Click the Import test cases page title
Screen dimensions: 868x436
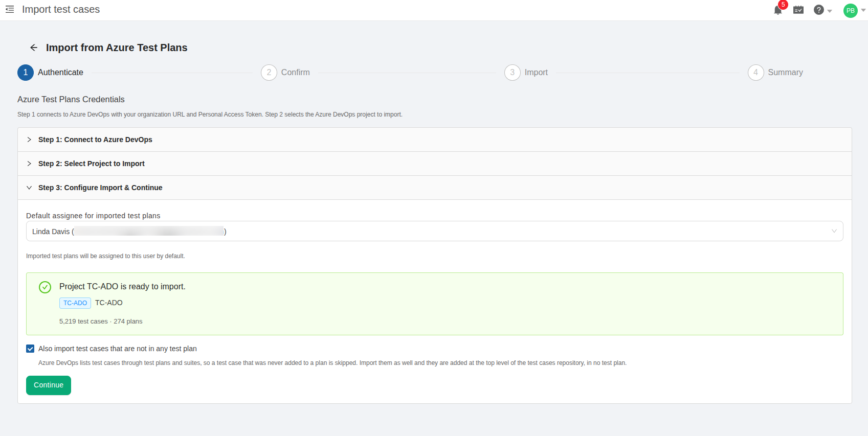coord(61,9)
